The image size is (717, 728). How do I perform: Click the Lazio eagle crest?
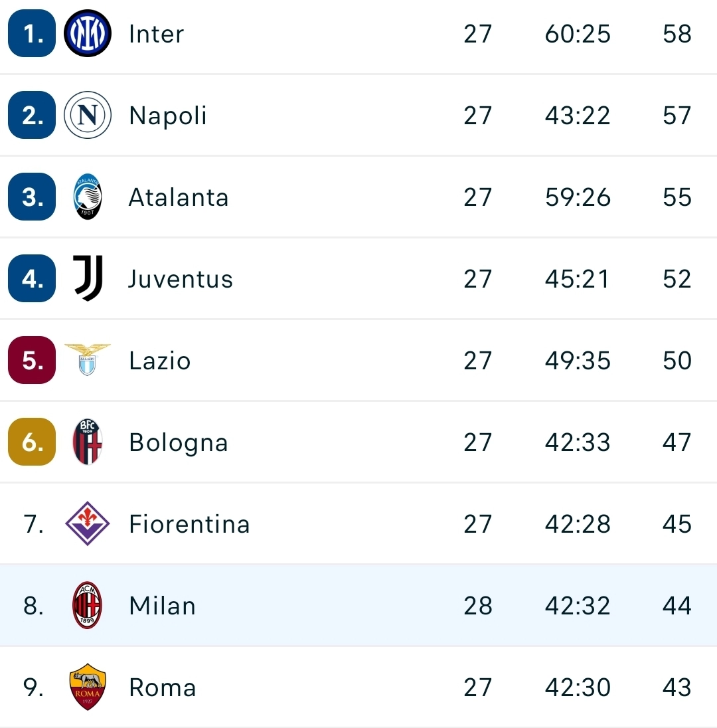tap(87, 360)
